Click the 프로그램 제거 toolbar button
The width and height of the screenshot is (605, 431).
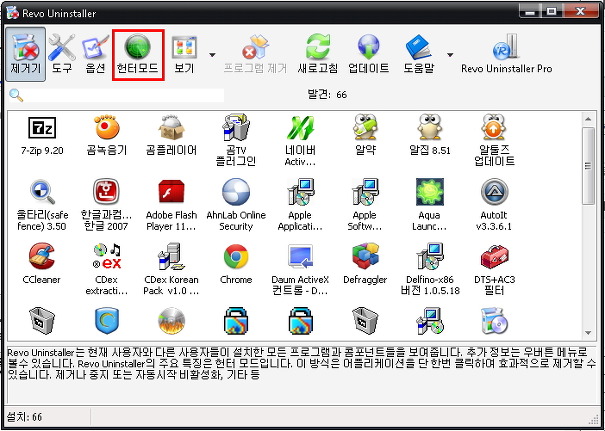coord(255,54)
